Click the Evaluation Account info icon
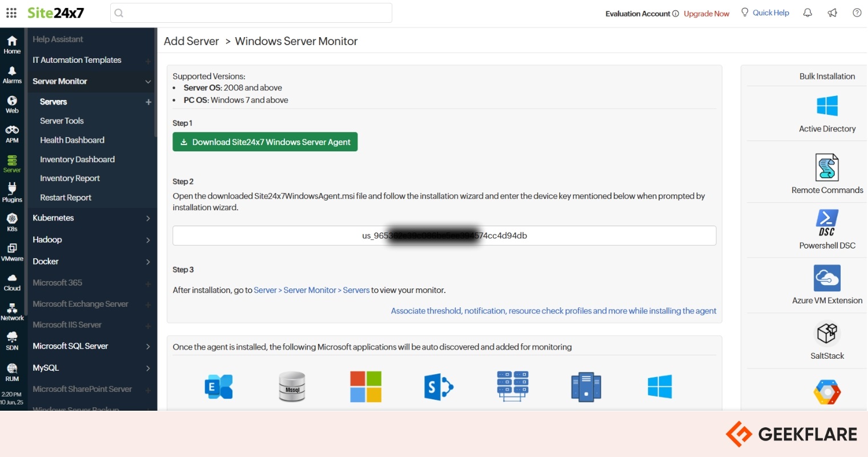Viewport: 868px width, 457px height. click(676, 14)
